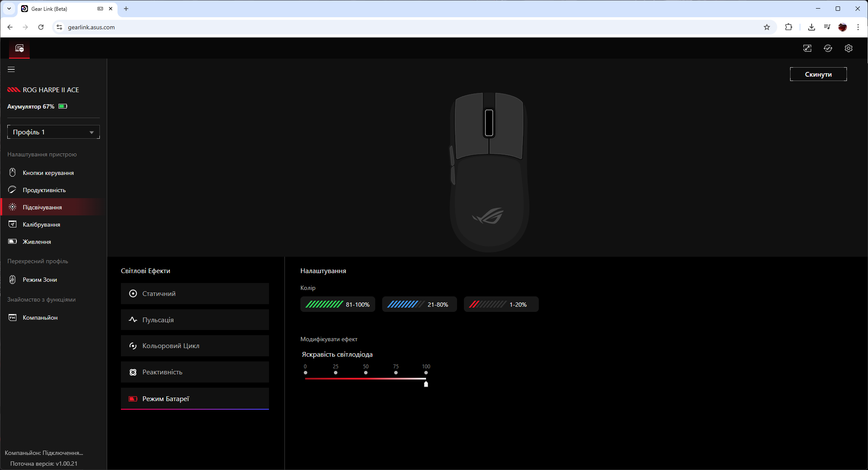Click the sync/update check icon in the header
This screenshot has height=470, width=868.
pos(828,48)
